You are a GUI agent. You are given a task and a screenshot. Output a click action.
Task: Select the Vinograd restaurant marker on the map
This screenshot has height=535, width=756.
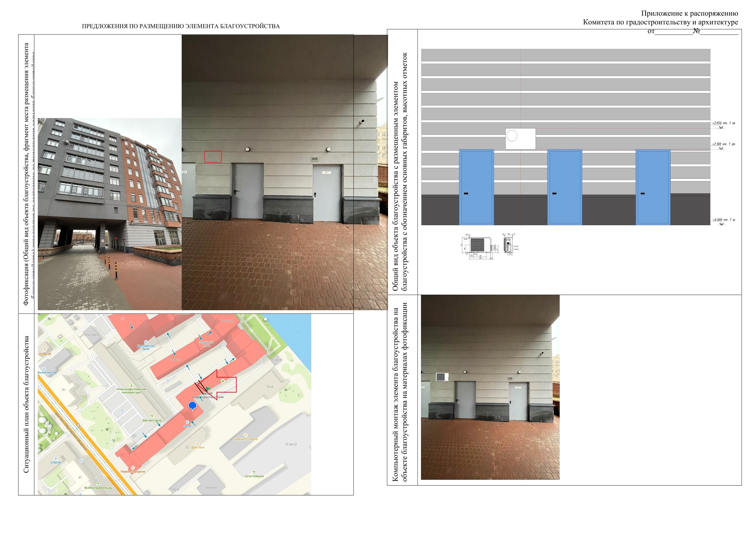point(45,352)
